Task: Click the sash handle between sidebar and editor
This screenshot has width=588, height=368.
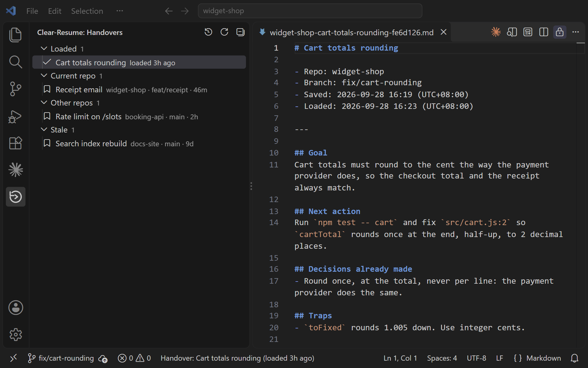Action: pos(251,186)
